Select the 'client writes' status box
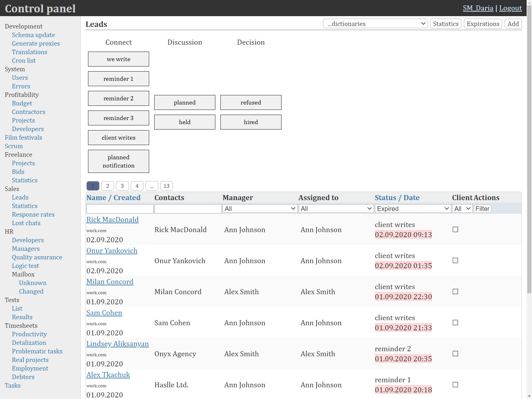 (x=118, y=138)
